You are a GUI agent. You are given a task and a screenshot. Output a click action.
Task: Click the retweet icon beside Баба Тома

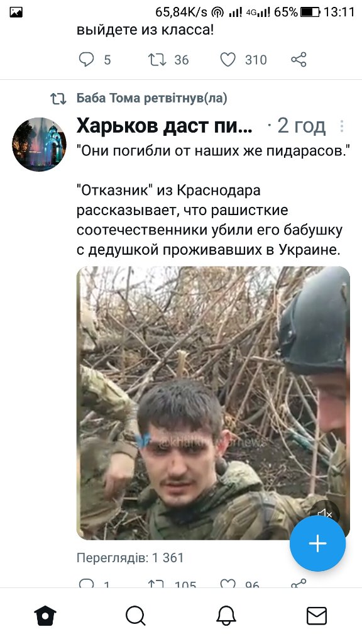[58, 99]
